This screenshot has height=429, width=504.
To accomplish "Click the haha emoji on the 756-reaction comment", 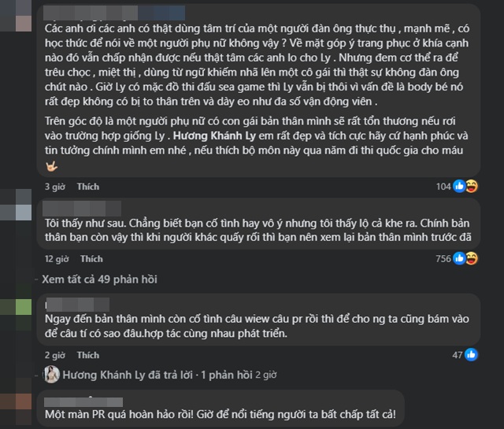I will tap(471, 258).
